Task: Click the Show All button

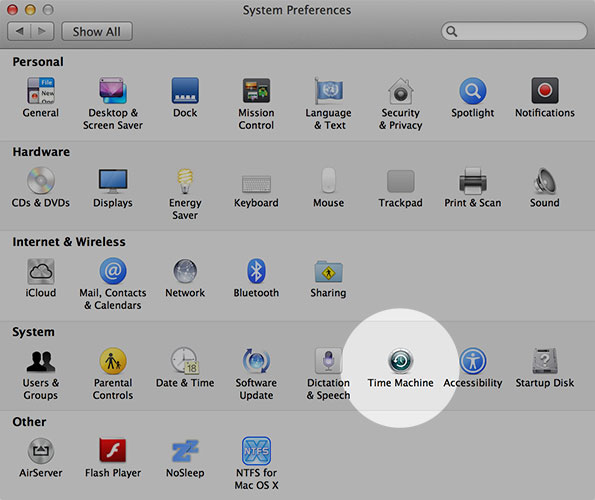Action: point(97,31)
